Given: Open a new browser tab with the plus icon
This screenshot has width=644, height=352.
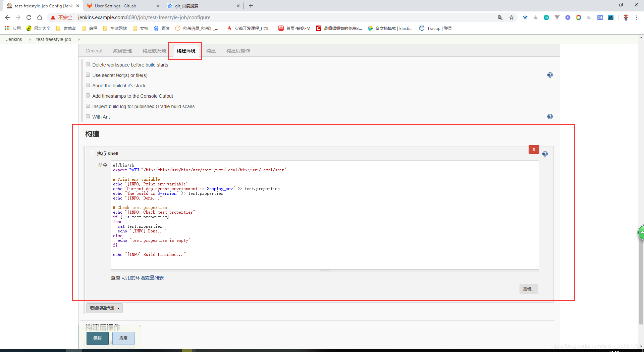Looking at the screenshot, I should (x=251, y=6).
